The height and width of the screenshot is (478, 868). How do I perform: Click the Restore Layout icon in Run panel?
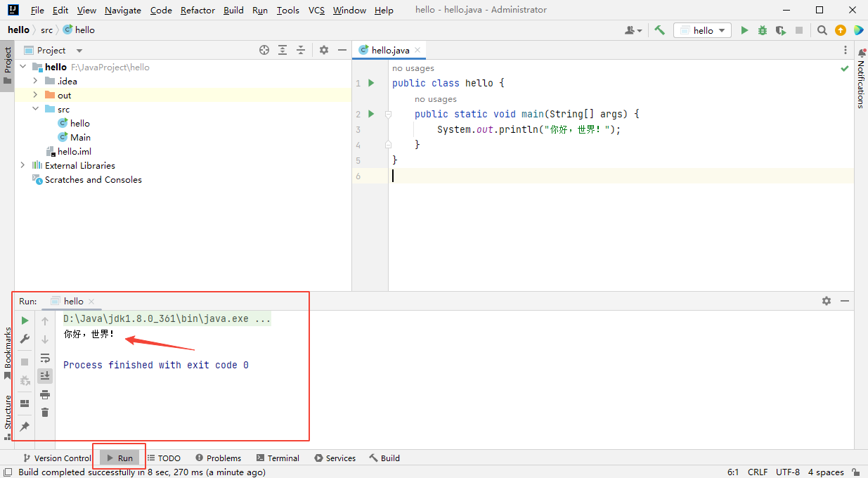[25, 403]
